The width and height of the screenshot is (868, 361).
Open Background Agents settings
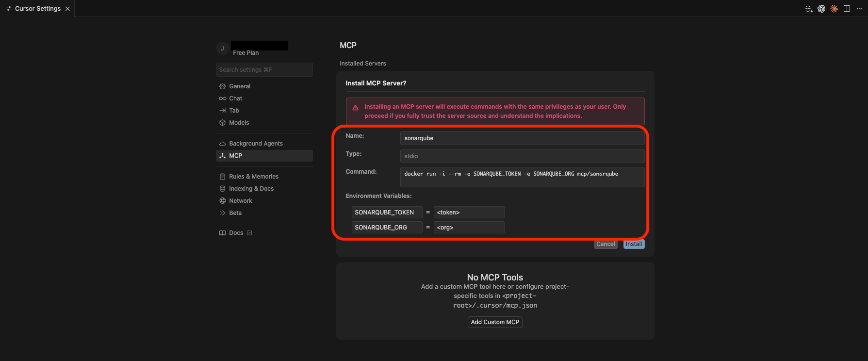[256, 144]
